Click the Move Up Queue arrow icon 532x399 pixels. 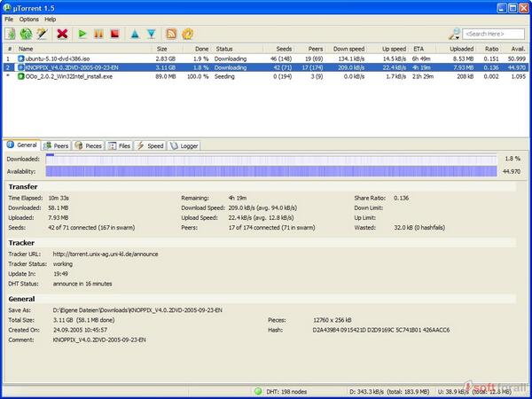click(135, 34)
